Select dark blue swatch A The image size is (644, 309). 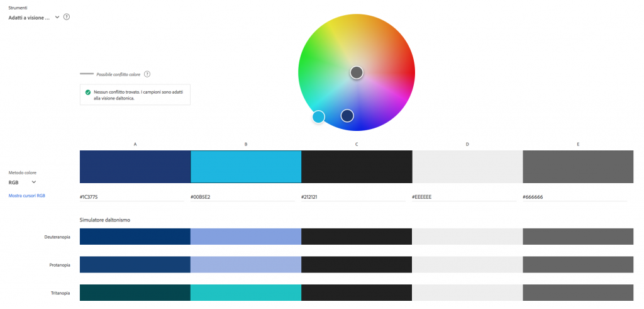135,167
